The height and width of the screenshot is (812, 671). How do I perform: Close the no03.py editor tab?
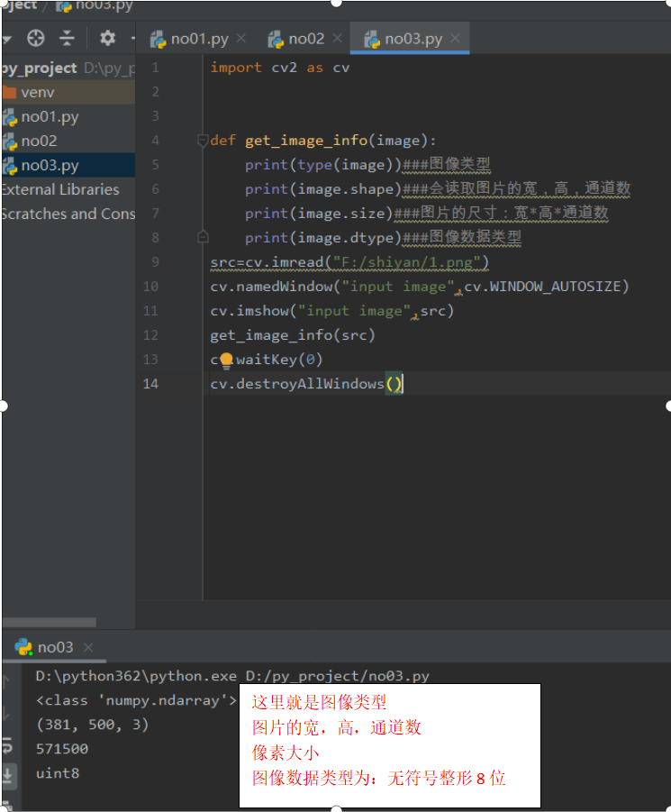click(455, 39)
